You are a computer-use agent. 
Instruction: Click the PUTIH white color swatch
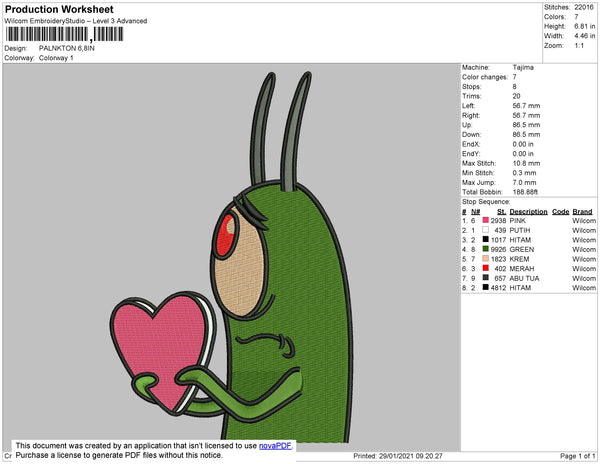pyautogui.click(x=486, y=230)
